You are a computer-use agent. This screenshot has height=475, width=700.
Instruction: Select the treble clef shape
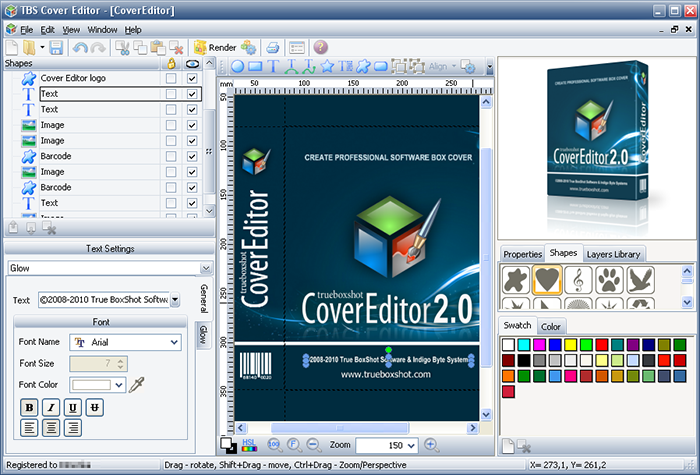coord(578,280)
